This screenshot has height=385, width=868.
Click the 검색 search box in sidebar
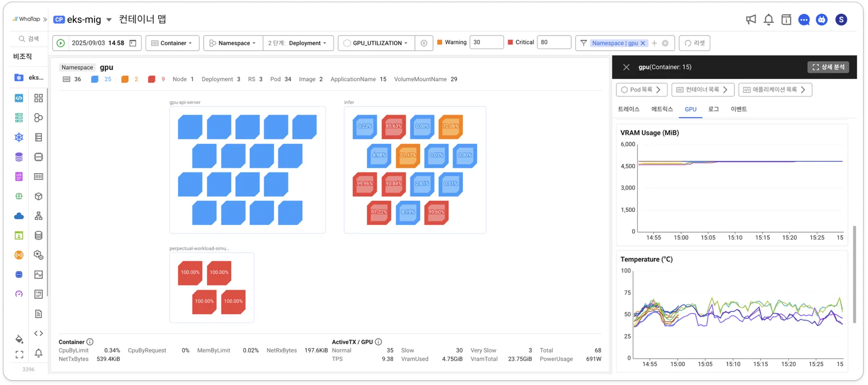click(28, 39)
